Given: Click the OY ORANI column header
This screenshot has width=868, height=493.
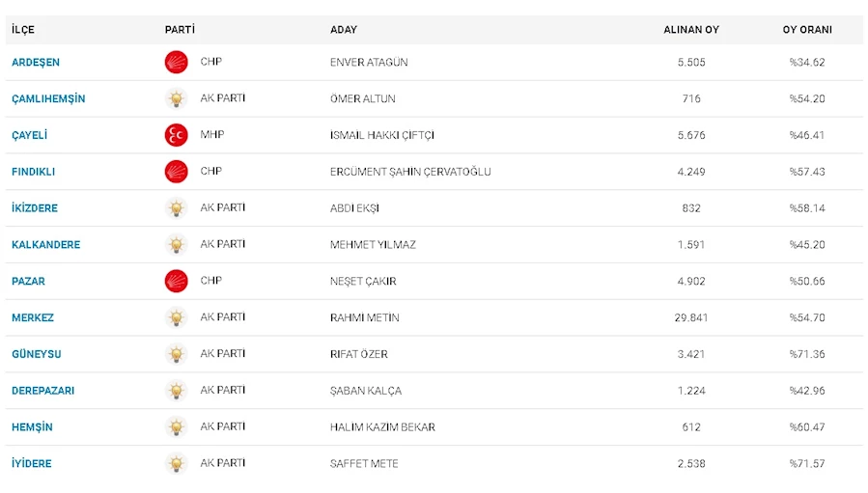Looking at the screenshot, I should (807, 30).
